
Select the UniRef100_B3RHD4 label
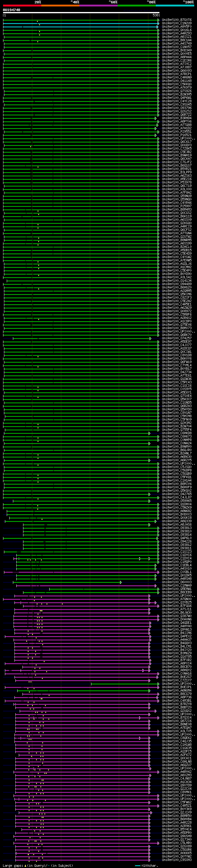[x=177, y=118]
